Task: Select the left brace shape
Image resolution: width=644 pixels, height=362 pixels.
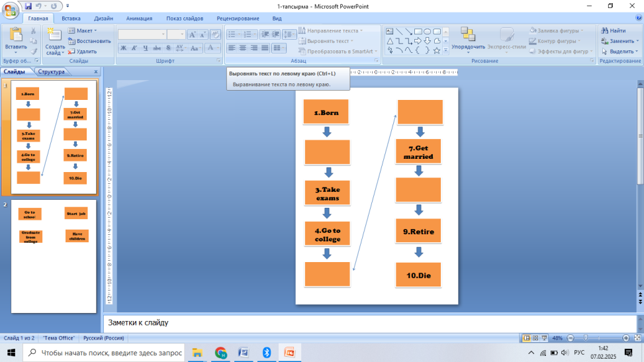Action: pos(418,50)
